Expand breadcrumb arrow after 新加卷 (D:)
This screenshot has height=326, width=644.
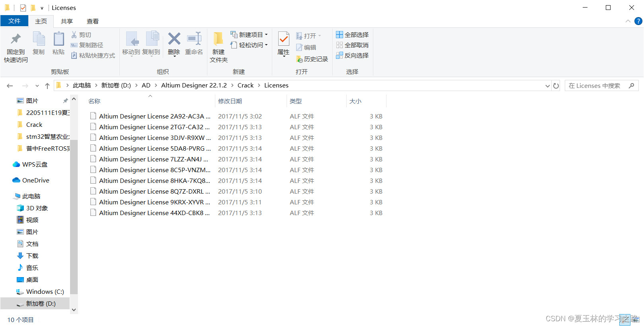coord(137,85)
